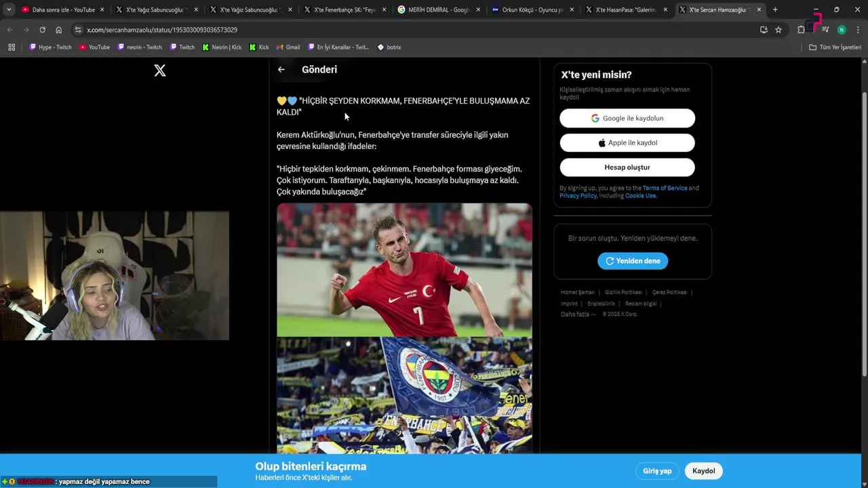Sign up via 'Apple ile kaydol'
Screen dimensions: 868x488
coord(627,142)
